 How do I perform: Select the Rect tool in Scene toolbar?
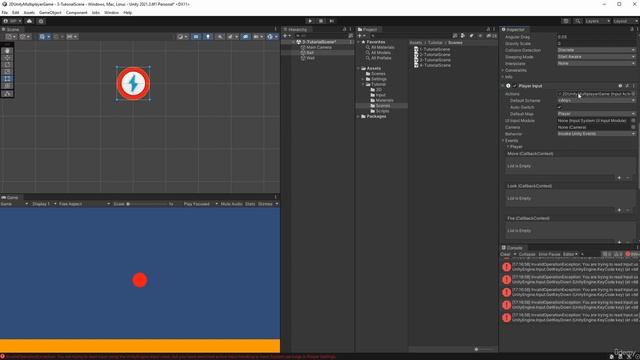click(x=7, y=79)
